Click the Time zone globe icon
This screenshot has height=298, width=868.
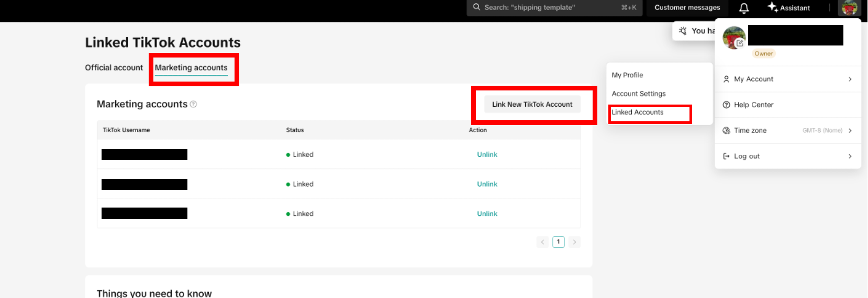click(726, 130)
